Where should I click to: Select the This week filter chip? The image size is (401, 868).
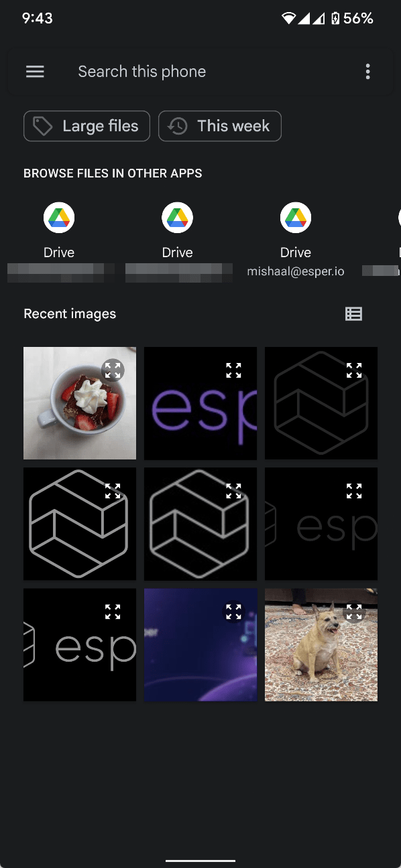(x=219, y=126)
